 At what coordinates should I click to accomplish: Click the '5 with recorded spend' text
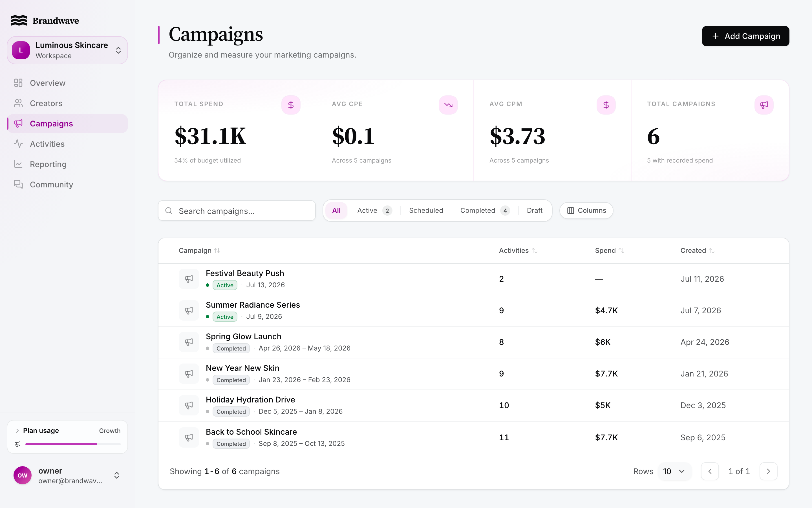tap(680, 160)
